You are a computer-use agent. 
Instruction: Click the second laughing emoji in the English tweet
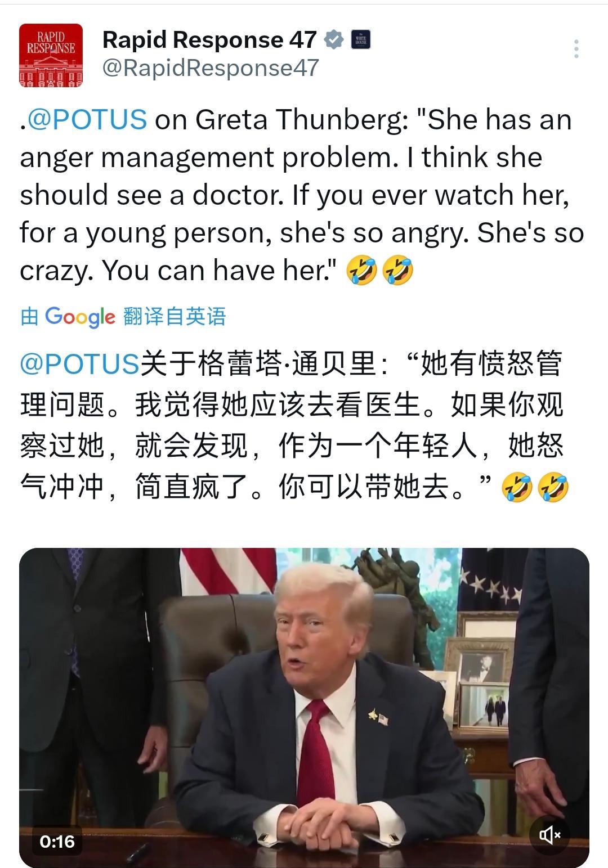click(397, 271)
